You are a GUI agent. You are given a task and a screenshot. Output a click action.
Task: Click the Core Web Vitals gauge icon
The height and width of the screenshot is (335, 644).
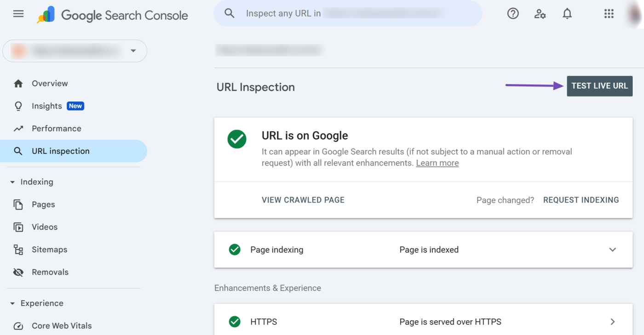(x=18, y=326)
